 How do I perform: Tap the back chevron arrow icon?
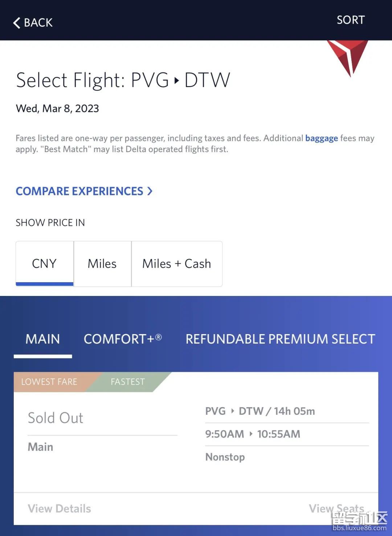[x=17, y=23]
